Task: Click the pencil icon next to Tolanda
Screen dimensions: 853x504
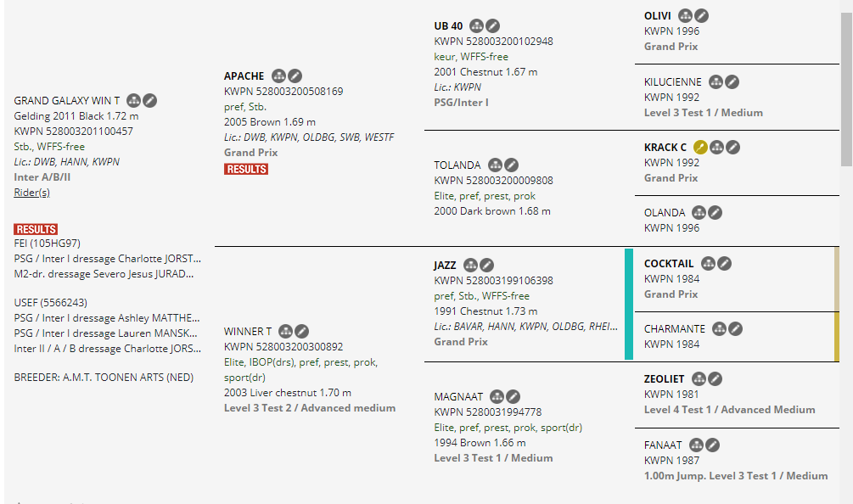Action: coord(511,165)
